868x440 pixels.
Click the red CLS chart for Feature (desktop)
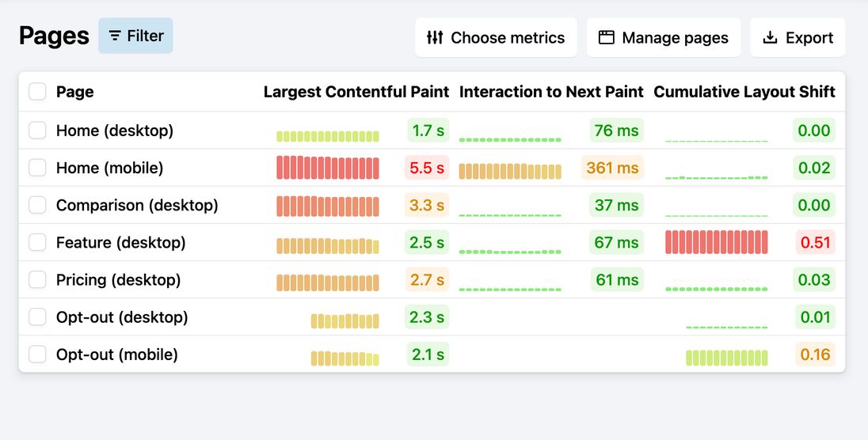[717, 242]
